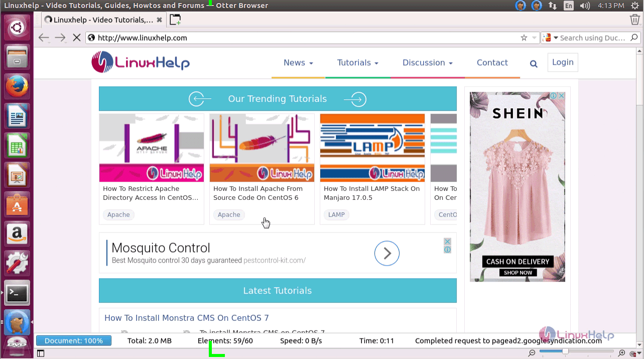Show next trending tutorials arrow
The height and width of the screenshot is (359, 644).
point(355,99)
